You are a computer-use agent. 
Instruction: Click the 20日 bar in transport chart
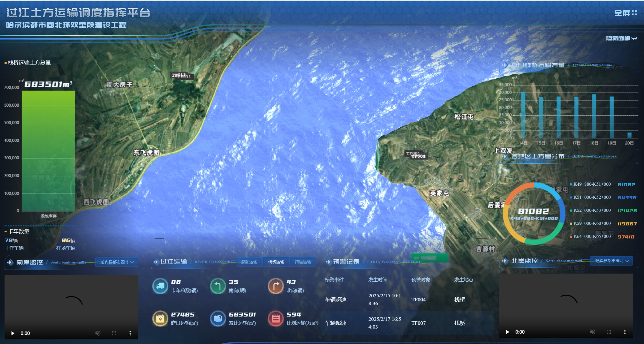629,135
